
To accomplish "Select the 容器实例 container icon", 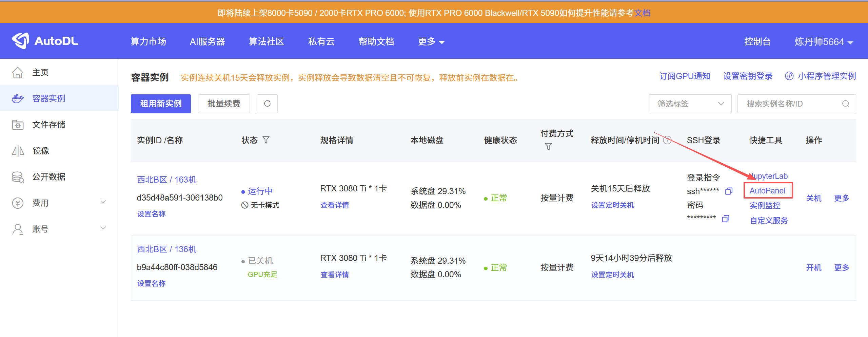I will [x=17, y=98].
